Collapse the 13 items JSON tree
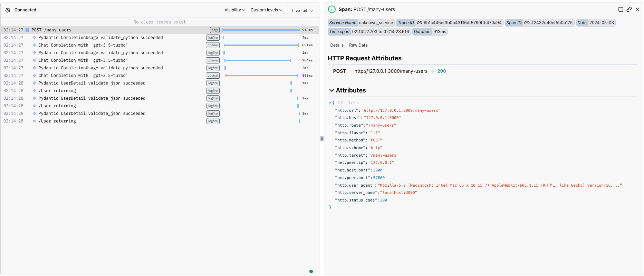The image size is (644, 276). (330, 103)
